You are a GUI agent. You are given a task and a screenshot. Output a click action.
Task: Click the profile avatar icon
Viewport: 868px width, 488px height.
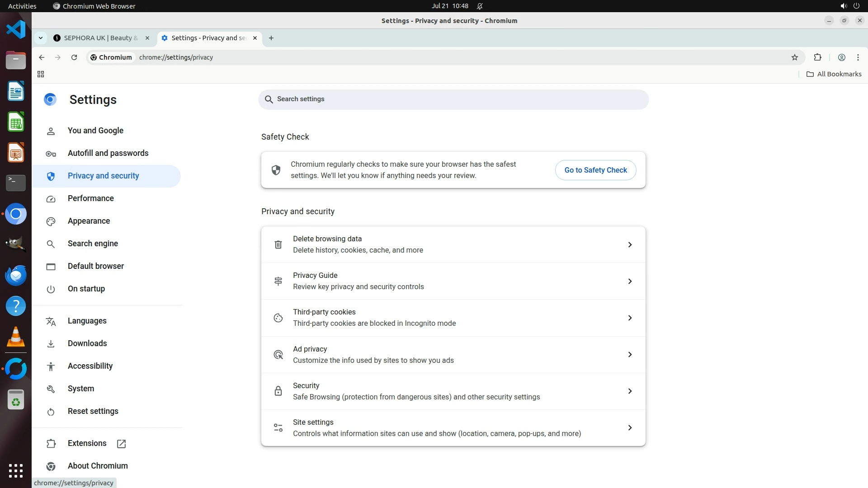[x=841, y=57]
